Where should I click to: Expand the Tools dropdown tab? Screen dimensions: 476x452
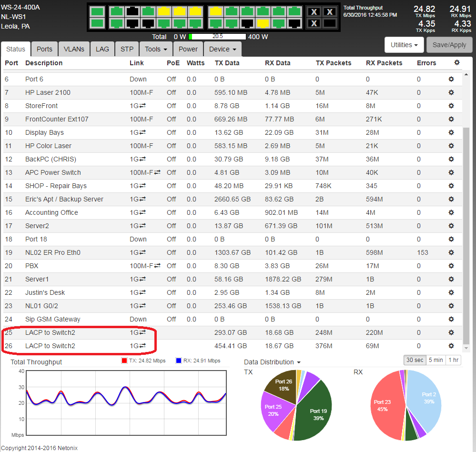pyautogui.click(x=156, y=49)
